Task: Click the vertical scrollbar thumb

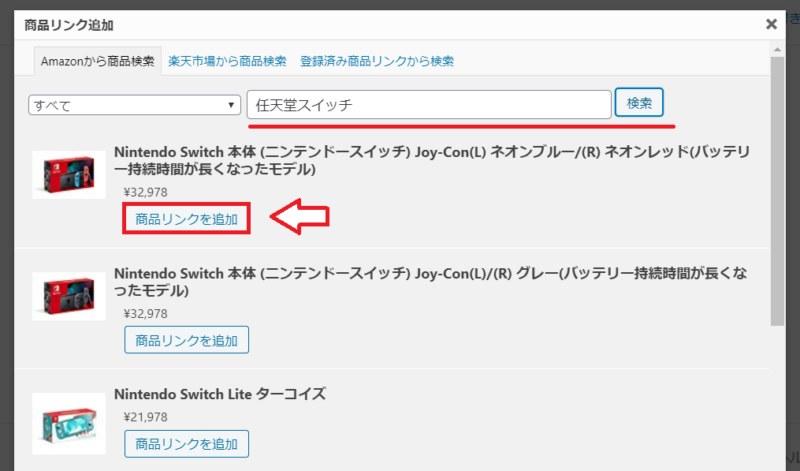Action: 777,191
